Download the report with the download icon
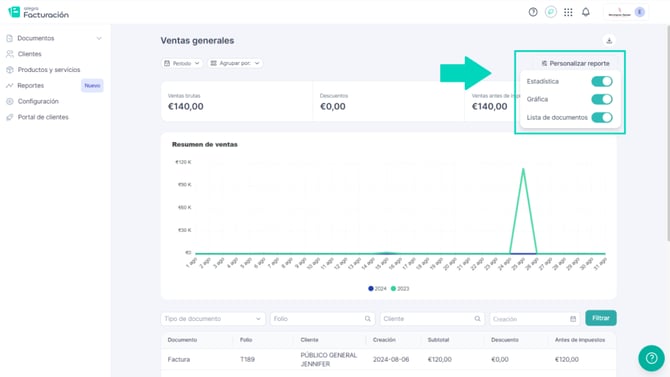Viewport: 670px width, 377px height. coord(609,41)
